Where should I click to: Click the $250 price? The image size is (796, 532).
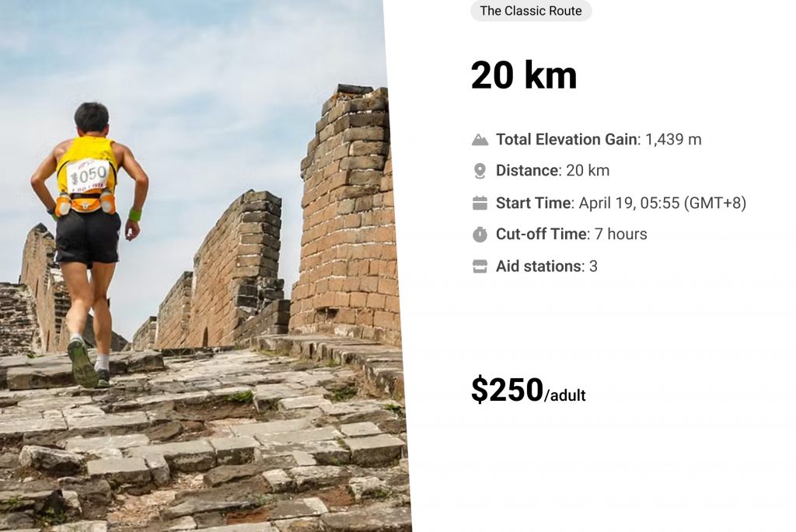click(507, 390)
